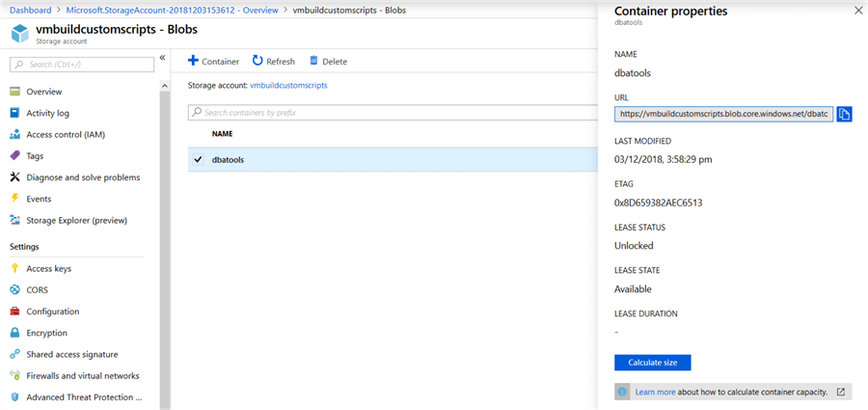Viewport: 868px width, 410px height.
Task: Click the Overview sidebar icon
Action: point(15,92)
